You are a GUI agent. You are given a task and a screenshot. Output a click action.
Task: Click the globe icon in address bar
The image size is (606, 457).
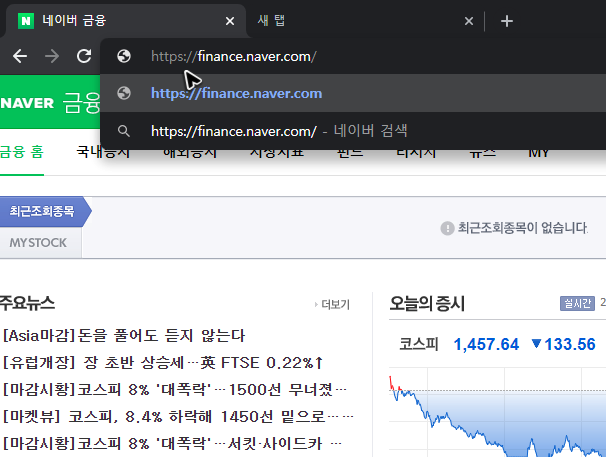click(x=124, y=56)
